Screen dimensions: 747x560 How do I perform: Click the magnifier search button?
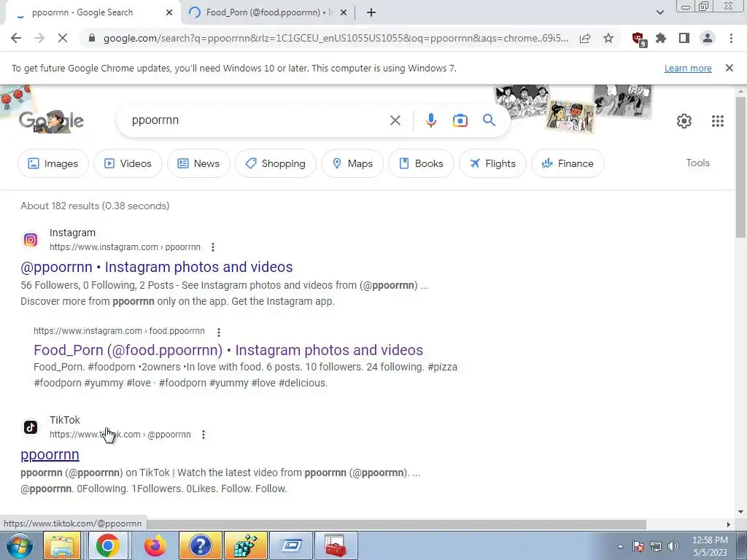pos(489,120)
